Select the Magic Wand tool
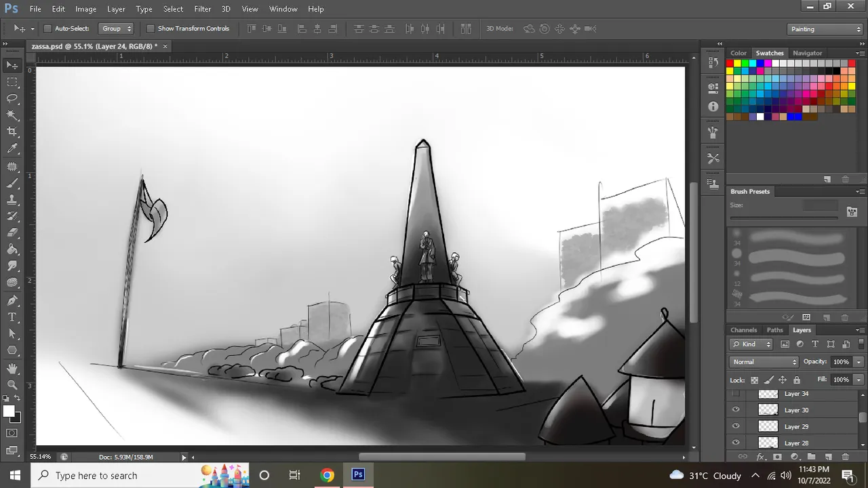868x488 pixels. 12,115
